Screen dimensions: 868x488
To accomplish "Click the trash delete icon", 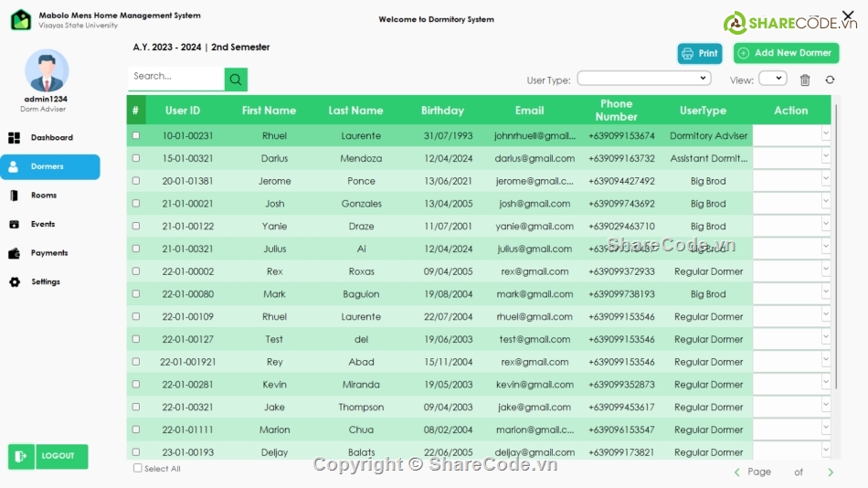I will pyautogui.click(x=805, y=80).
